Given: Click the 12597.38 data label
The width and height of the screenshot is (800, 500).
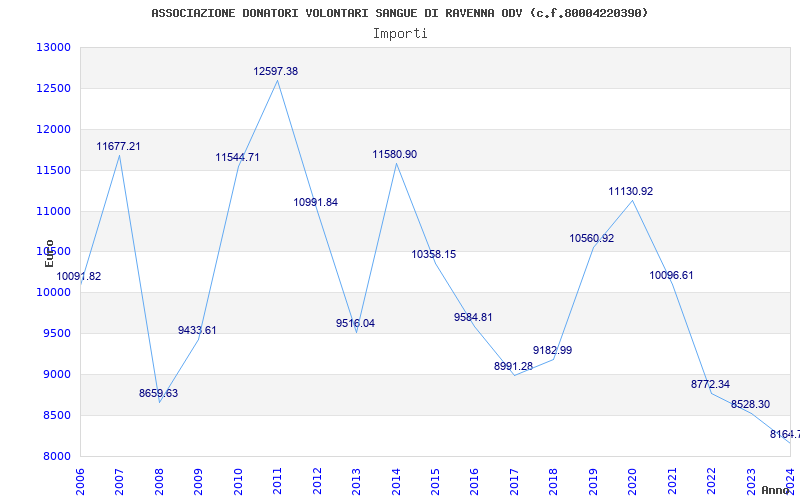Looking at the screenshot, I should 276,71.
